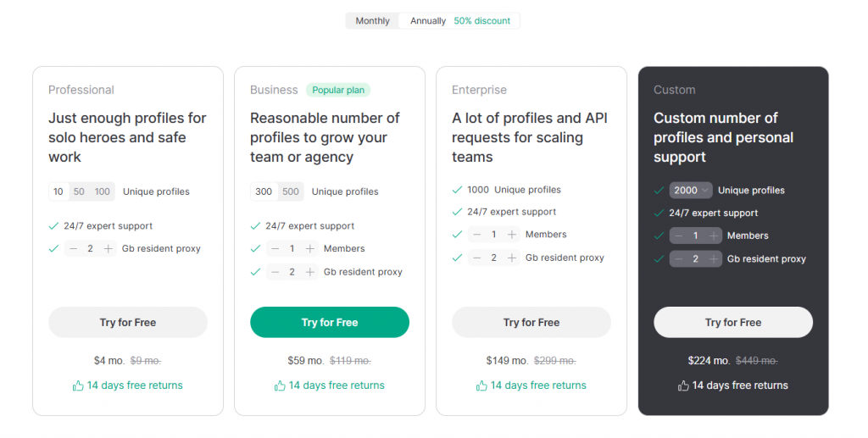The height and width of the screenshot is (438, 868).
Task: Increase Enterprise plan Members count
Action: (512, 235)
